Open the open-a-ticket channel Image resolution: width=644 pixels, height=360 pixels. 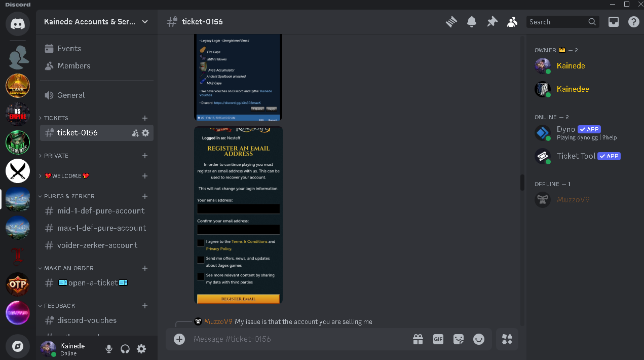pyautogui.click(x=97, y=283)
